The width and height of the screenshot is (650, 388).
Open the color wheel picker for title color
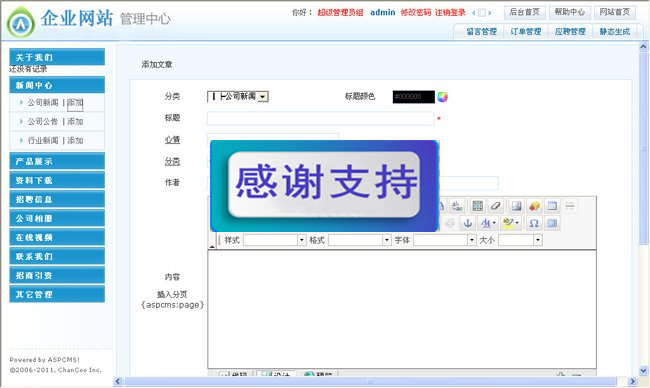point(442,97)
